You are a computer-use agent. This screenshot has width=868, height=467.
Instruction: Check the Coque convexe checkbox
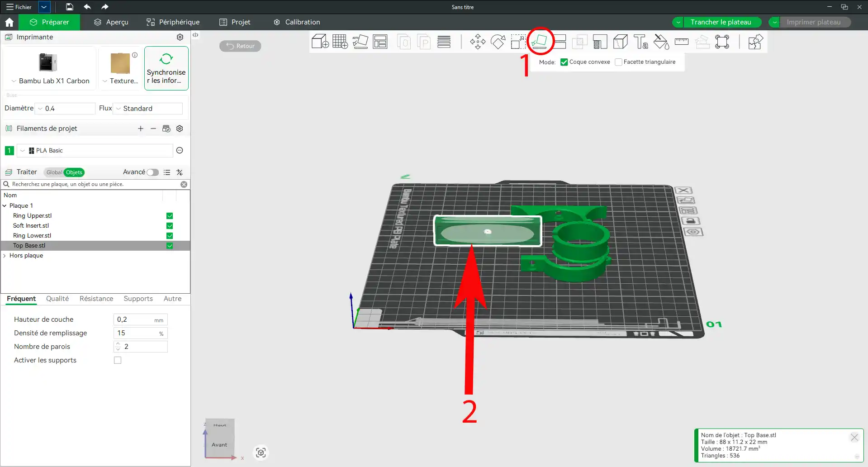(564, 62)
